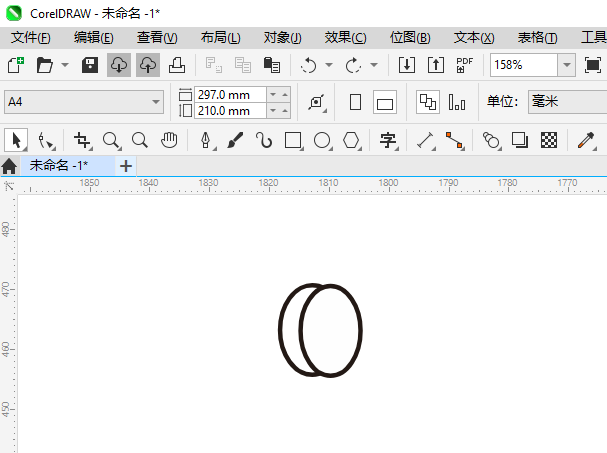Select the Drop Shadow tool
This screenshot has height=453, width=607.
pos(520,140)
